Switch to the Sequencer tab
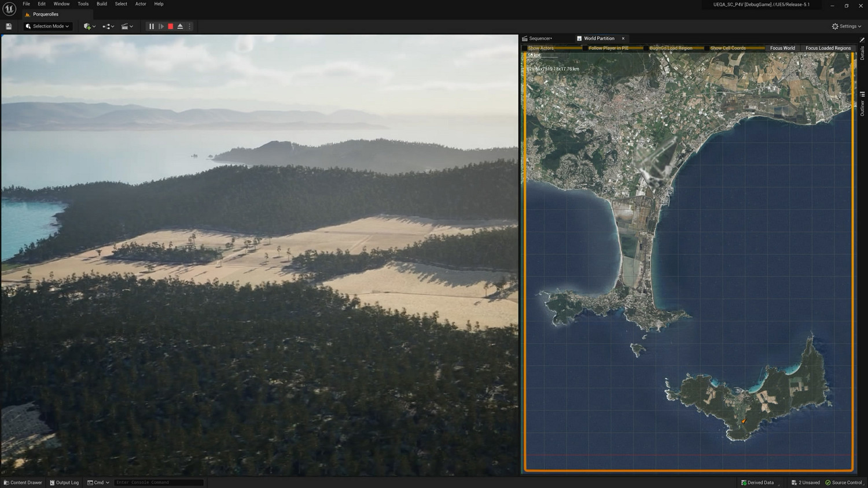 540,39
